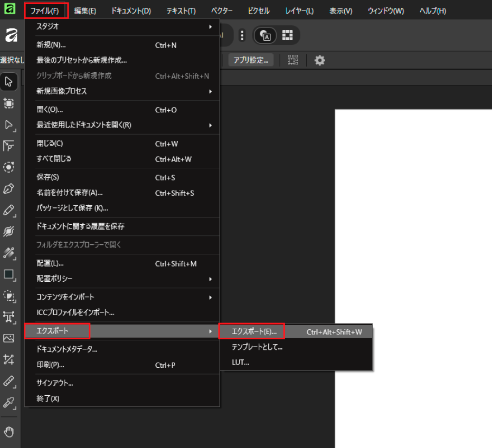Select the Pencil tool
The image size is (492, 448).
click(9, 210)
